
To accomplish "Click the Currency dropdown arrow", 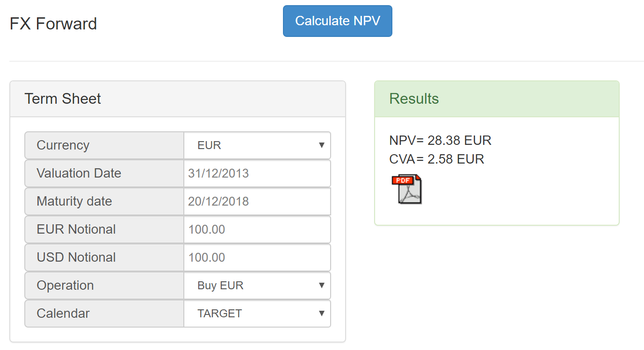I will point(322,145).
